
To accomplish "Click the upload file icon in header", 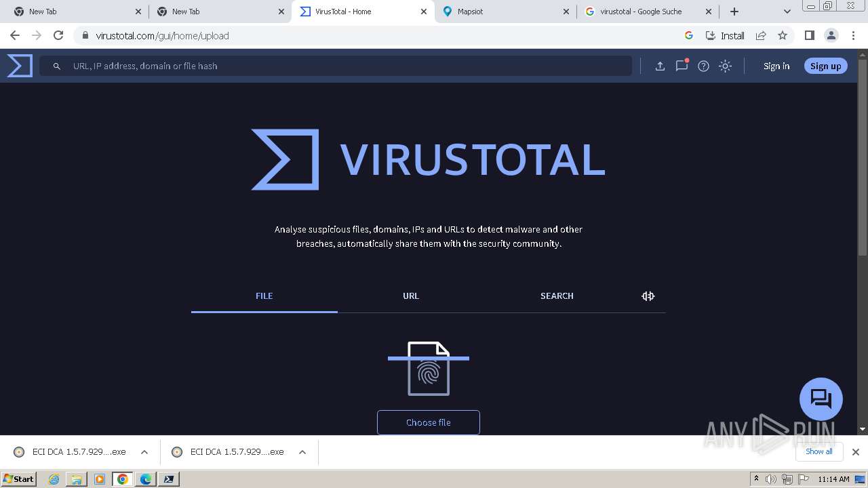I will [x=660, y=66].
